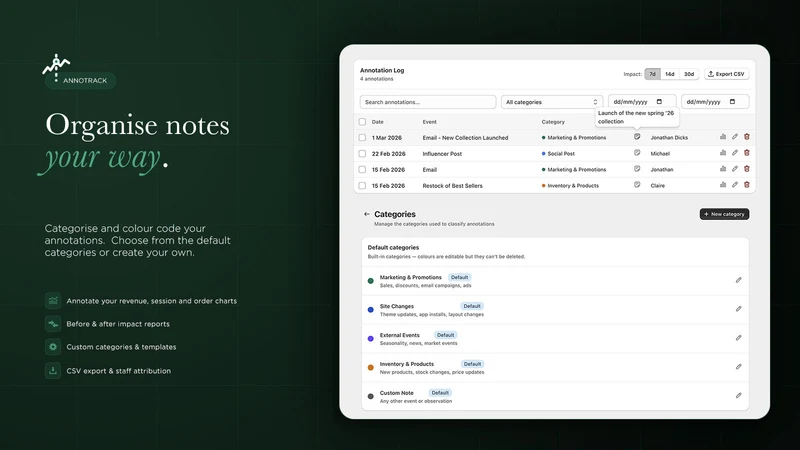Click the first dd/mm/yyyy date field
Image resolution: width=800 pixels, height=450 pixels.
(642, 102)
